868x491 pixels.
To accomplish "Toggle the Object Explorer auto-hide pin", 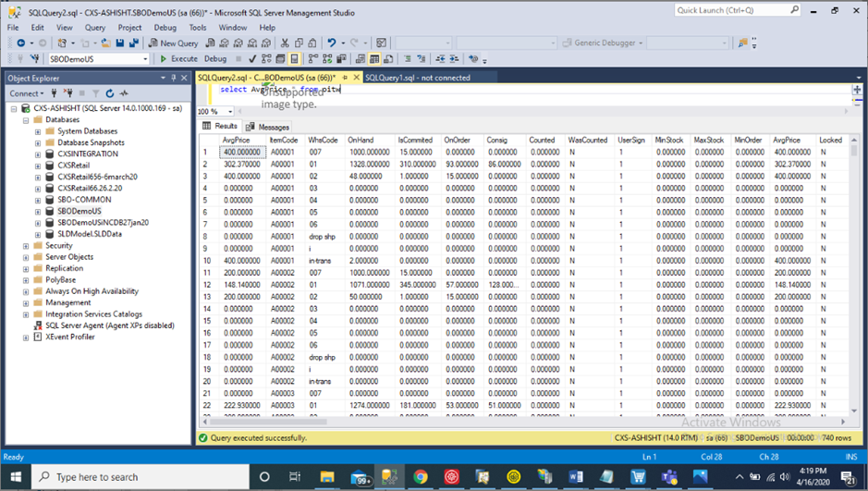I will tap(173, 78).
